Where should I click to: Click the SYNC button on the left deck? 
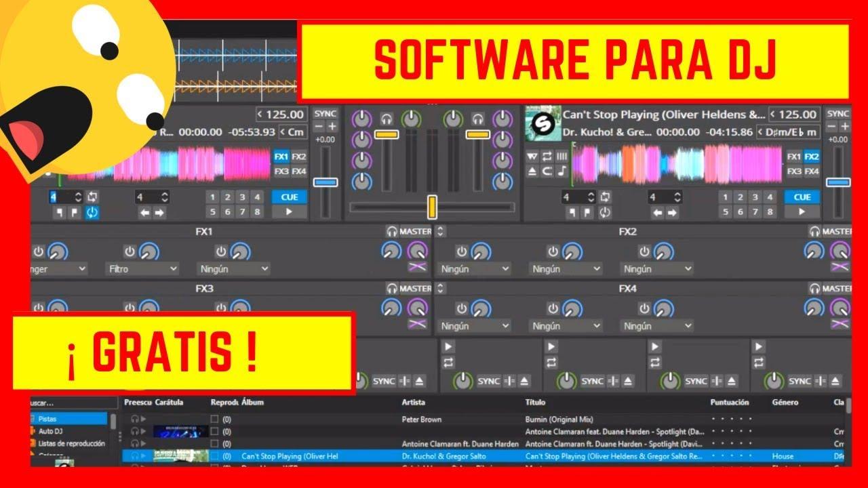325,114
